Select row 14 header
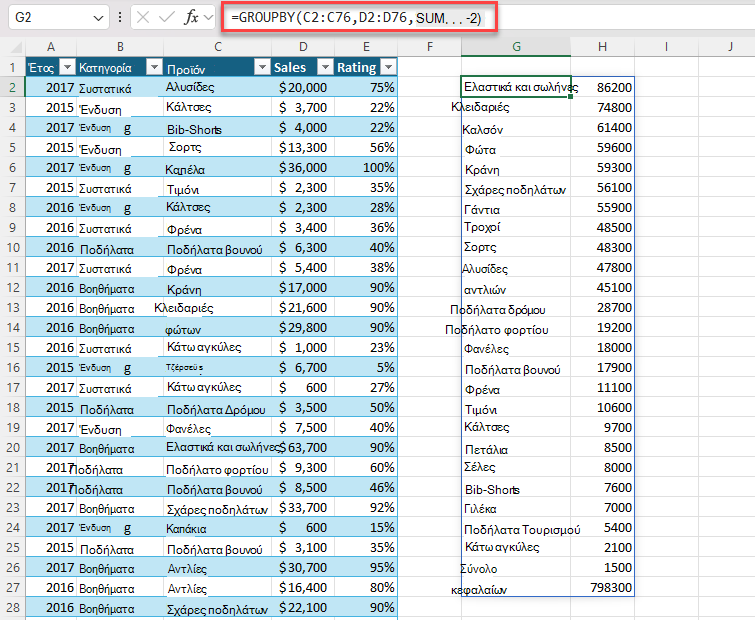The width and height of the screenshot is (755, 620). (x=13, y=327)
